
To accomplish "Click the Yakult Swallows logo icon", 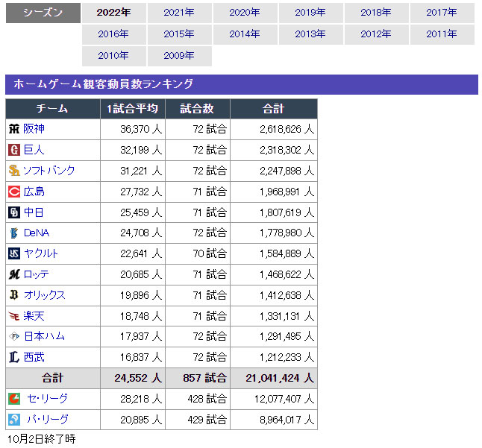I will [x=14, y=253].
